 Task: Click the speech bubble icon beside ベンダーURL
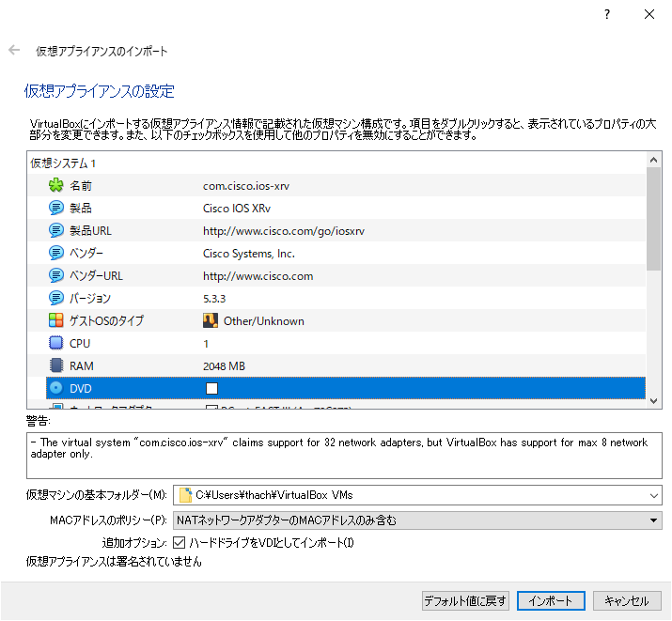point(55,275)
